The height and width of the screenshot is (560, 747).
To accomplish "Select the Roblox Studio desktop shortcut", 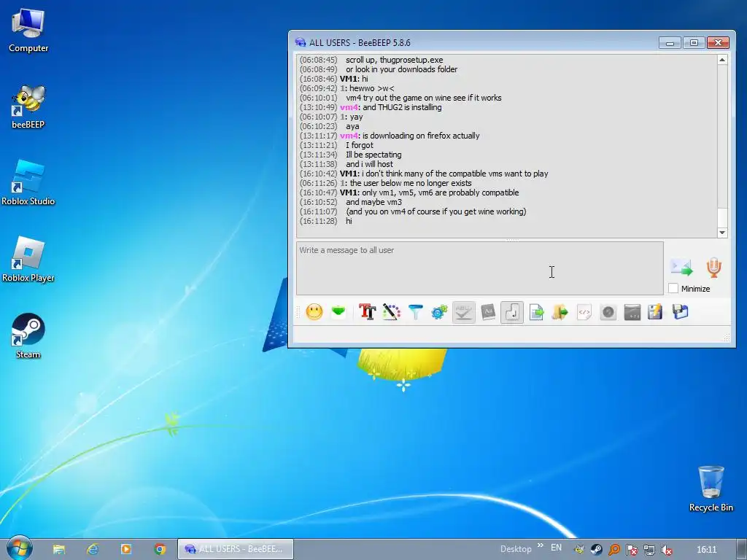I will [28, 183].
